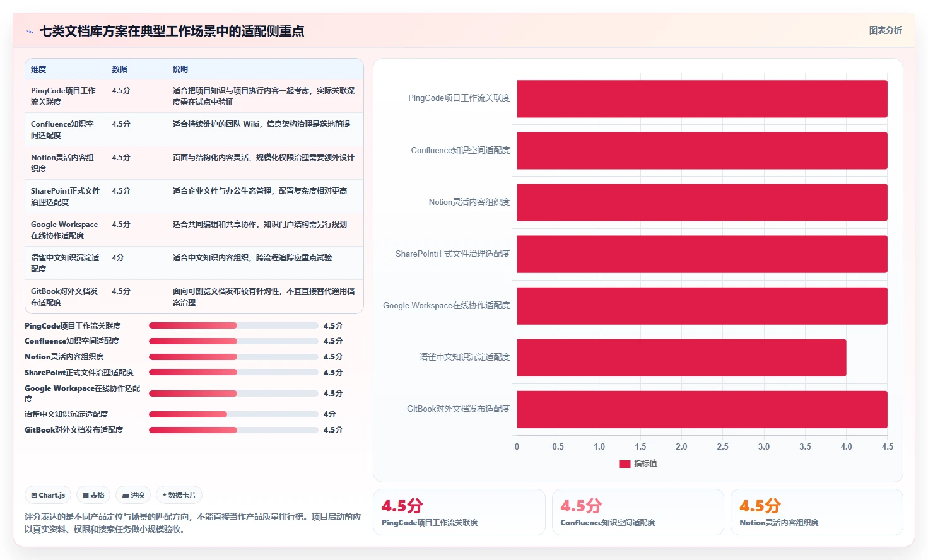The image size is (928, 560).
Task: Select the 进度 tag chip
Action: pyautogui.click(x=133, y=495)
